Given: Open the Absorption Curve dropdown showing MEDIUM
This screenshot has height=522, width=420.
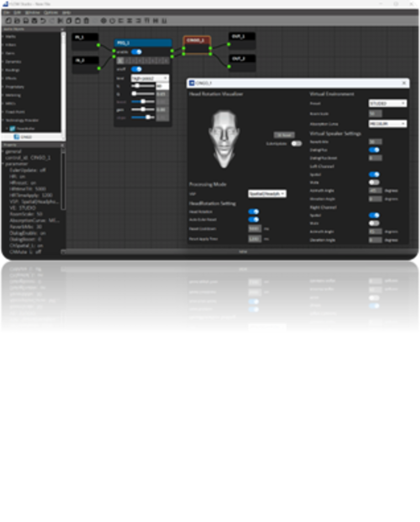Looking at the screenshot, I should pos(387,124).
